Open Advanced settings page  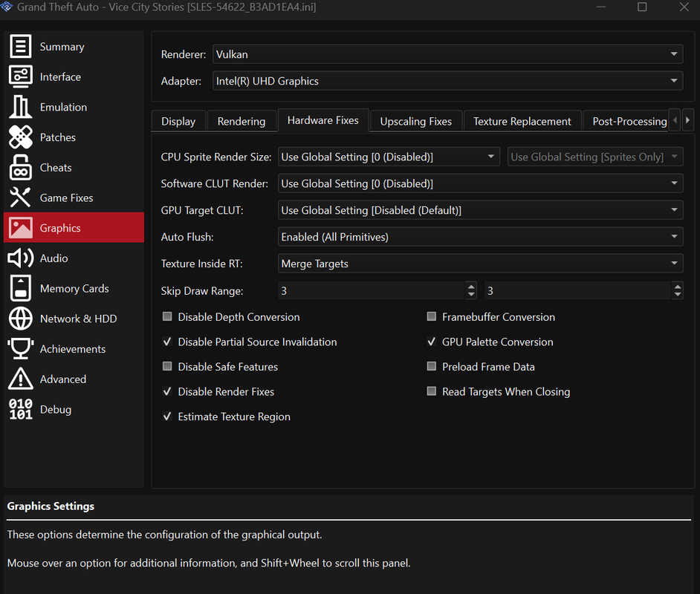[74, 379]
